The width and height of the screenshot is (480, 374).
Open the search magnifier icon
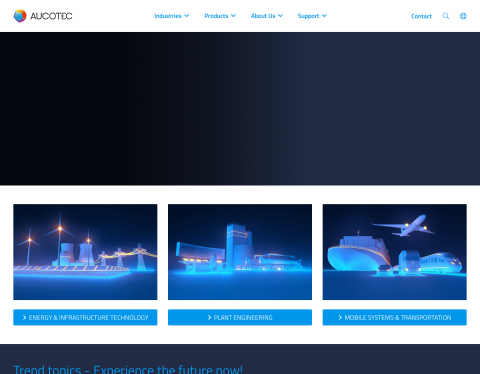coord(446,16)
